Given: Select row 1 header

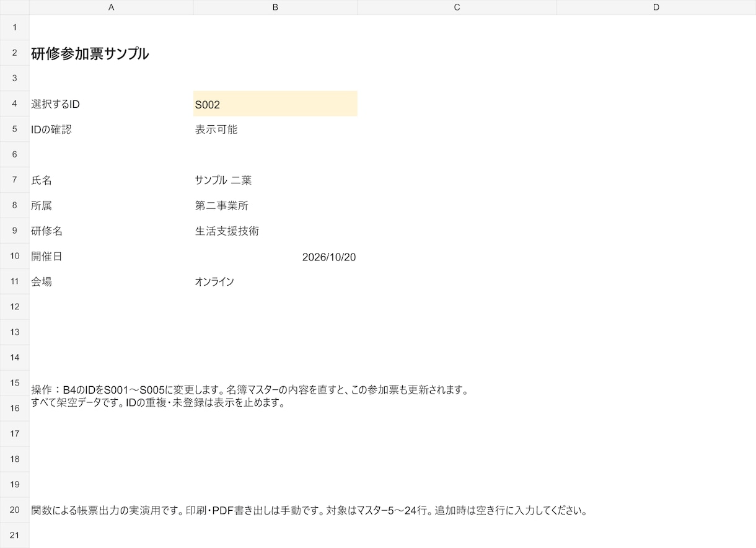Looking at the screenshot, I should [14, 27].
